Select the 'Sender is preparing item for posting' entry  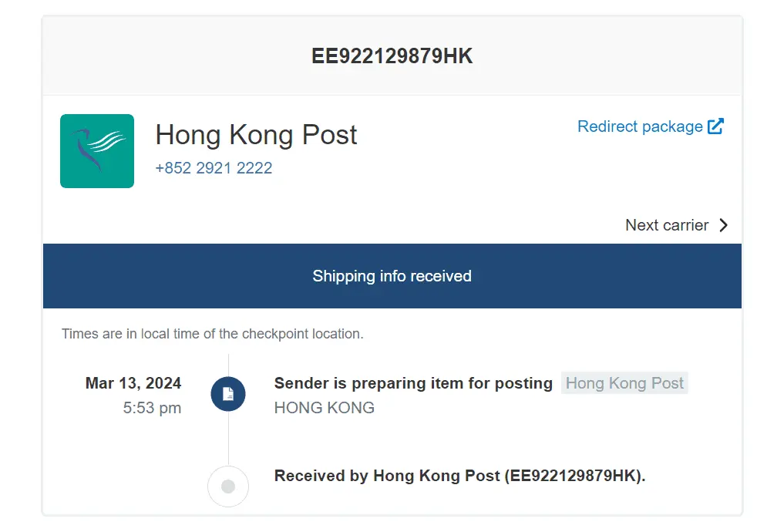413,383
